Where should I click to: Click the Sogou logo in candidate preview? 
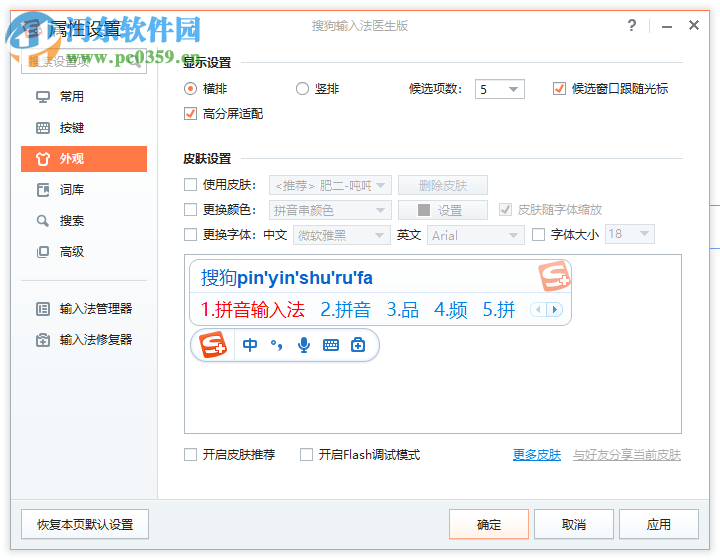pyautogui.click(x=554, y=276)
